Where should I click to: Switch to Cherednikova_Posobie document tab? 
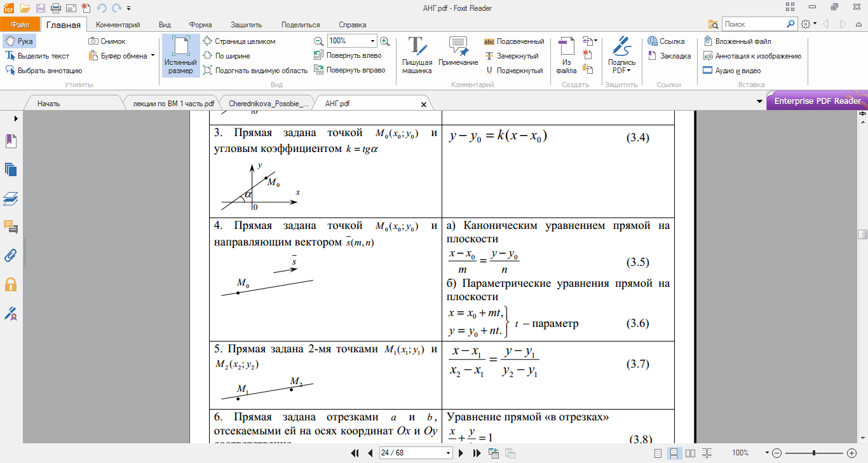tap(269, 103)
